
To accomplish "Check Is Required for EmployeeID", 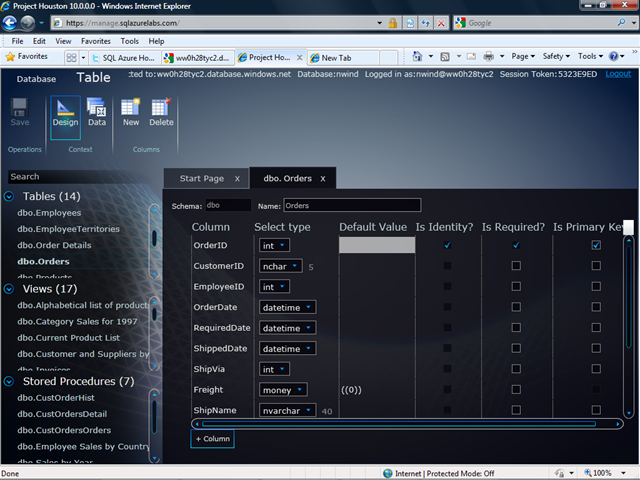I will [516, 286].
